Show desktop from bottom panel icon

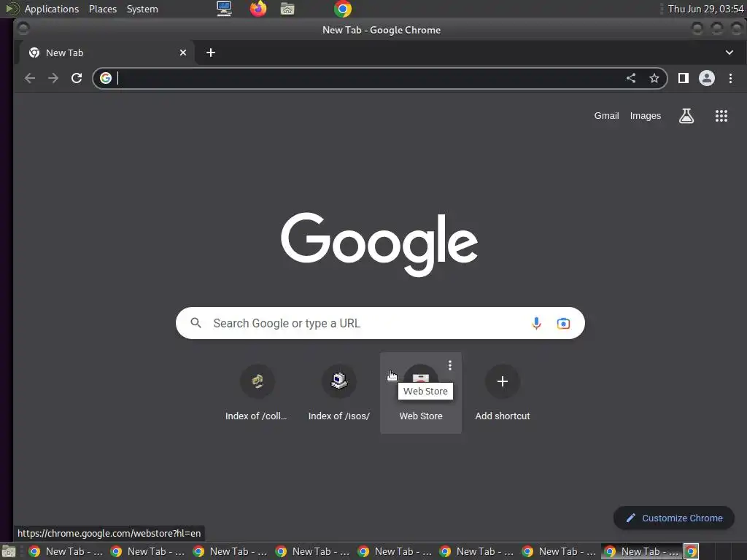click(x=9, y=551)
